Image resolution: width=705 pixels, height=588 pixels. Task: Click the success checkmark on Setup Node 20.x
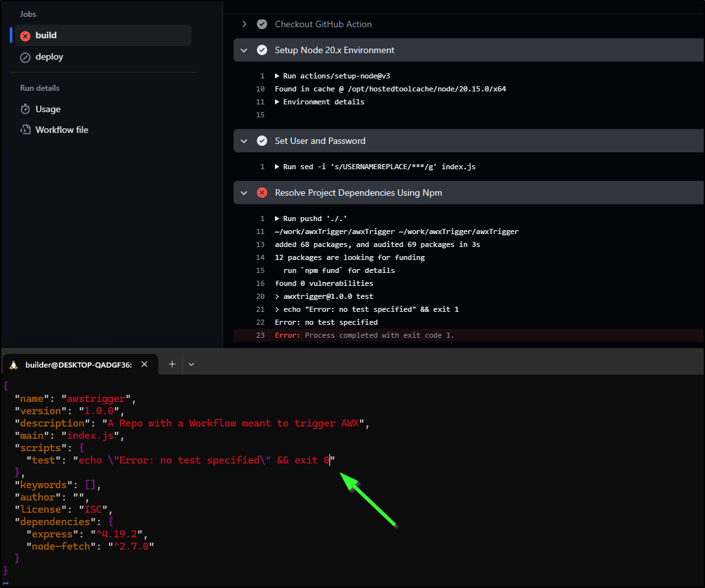tap(261, 51)
